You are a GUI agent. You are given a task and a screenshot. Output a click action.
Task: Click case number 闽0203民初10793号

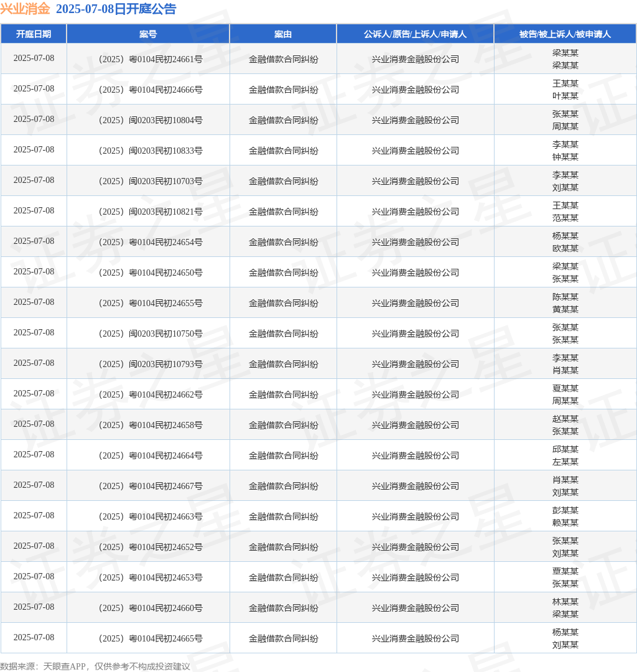pyautogui.click(x=151, y=363)
